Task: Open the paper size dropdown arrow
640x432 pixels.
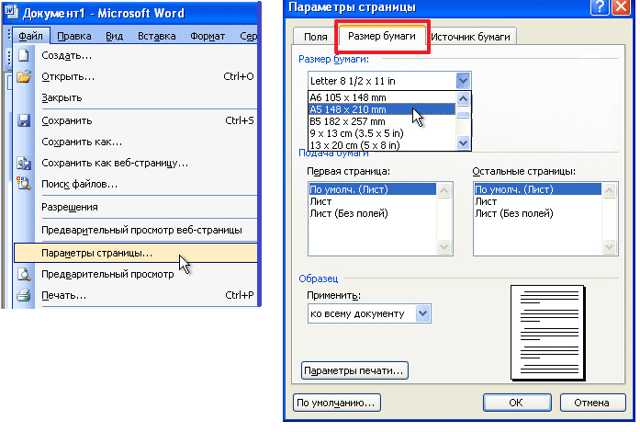Action: tap(463, 80)
